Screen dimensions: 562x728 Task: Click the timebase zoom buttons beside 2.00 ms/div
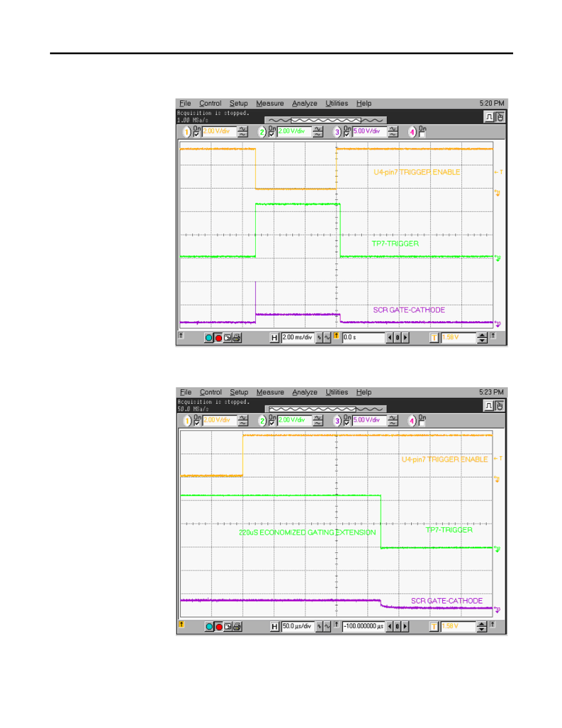click(323, 338)
